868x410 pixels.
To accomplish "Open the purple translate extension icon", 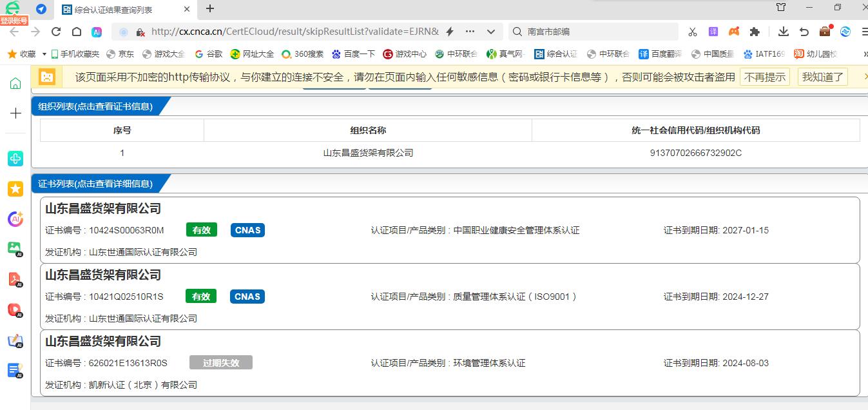I will click(713, 32).
